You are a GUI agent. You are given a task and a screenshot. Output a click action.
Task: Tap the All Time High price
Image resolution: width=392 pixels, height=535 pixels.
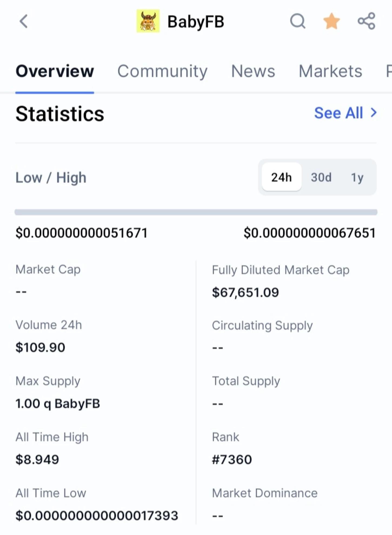[37, 459]
